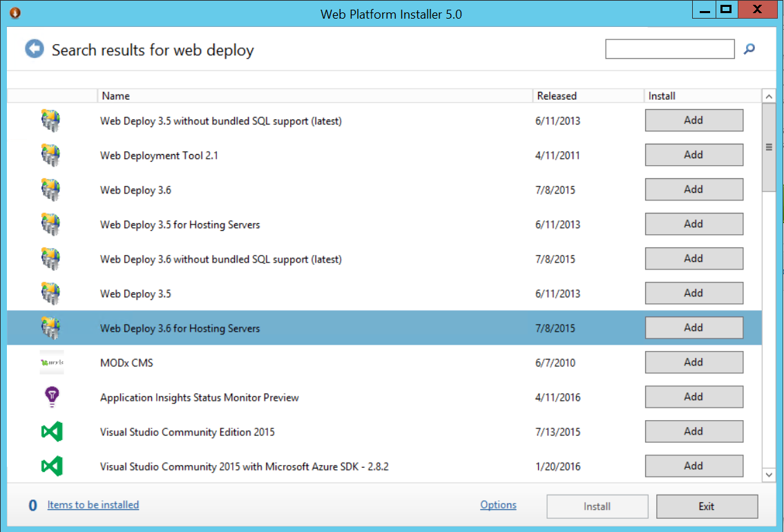The image size is (784, 532).
Task: Add Application Insights Status Monitor Preview
Action: [x=694, y=397]
